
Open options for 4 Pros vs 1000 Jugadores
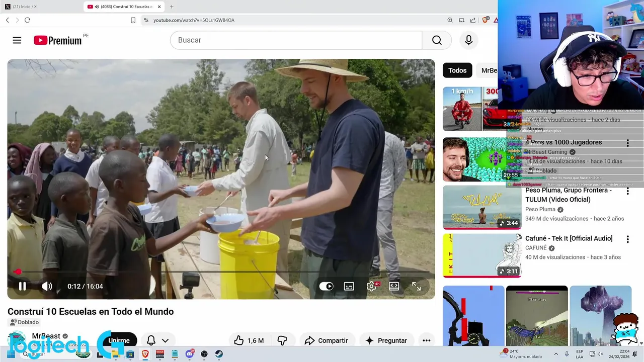pos(627,143)
